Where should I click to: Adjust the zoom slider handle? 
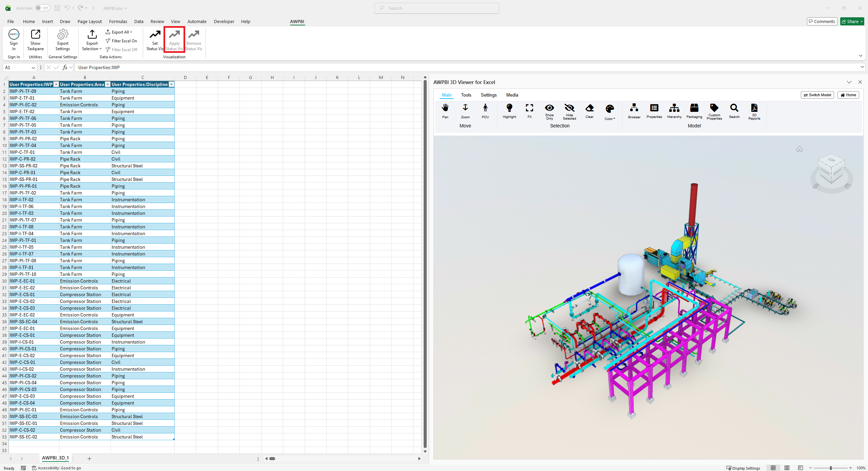click(831, 468)
